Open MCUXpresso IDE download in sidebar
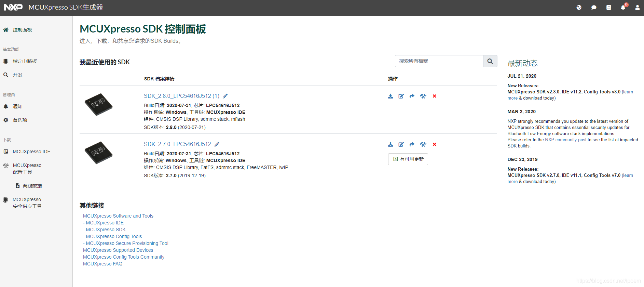The height and width of the screenshot is (287, 644). (27, 152)
